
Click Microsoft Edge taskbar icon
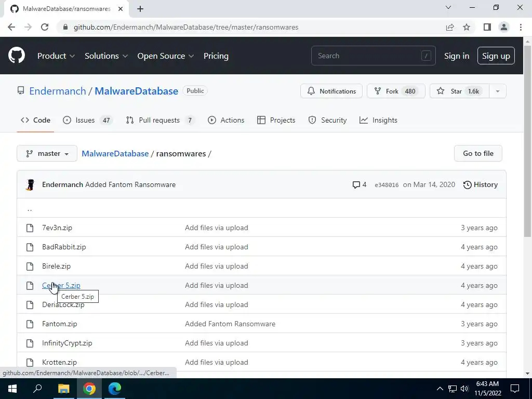tap(115, 389)
